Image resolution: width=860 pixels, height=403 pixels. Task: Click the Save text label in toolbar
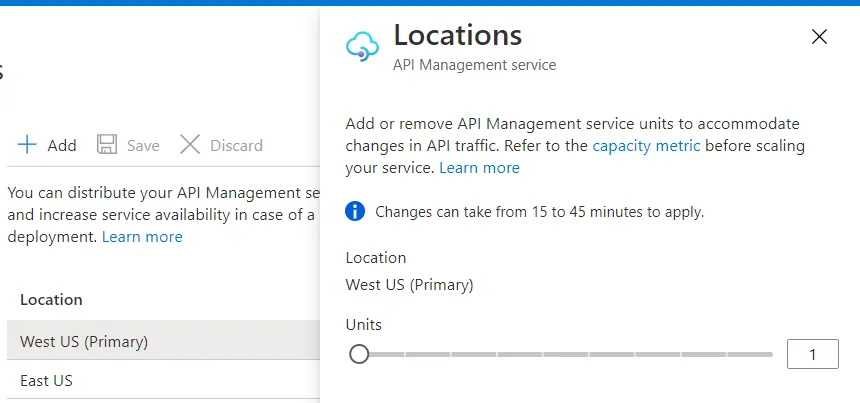[x=143, y=146]
